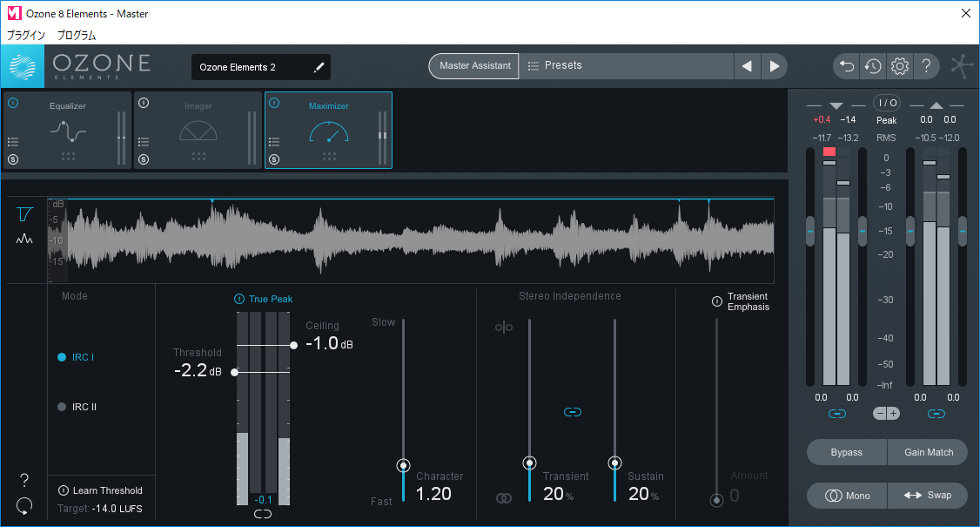This screenshot has width=980, height=527.
Task: Close the Ozone 8 Elements window
Action: [x=965, y=13]
